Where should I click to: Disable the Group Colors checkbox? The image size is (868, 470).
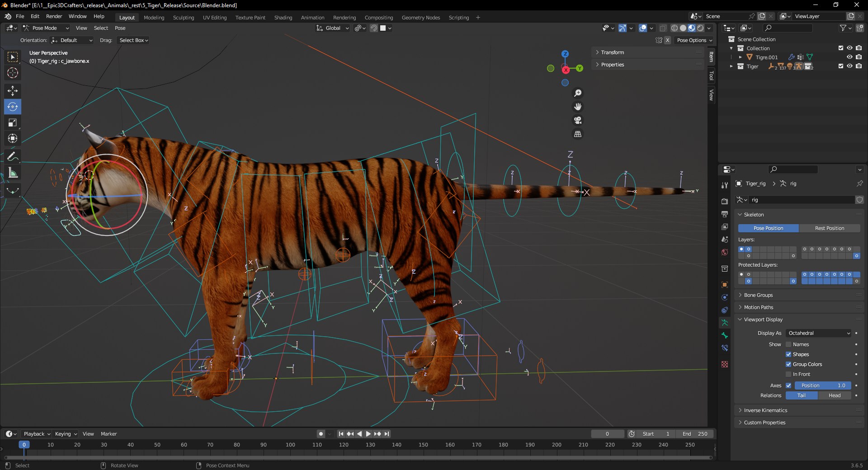788,364
